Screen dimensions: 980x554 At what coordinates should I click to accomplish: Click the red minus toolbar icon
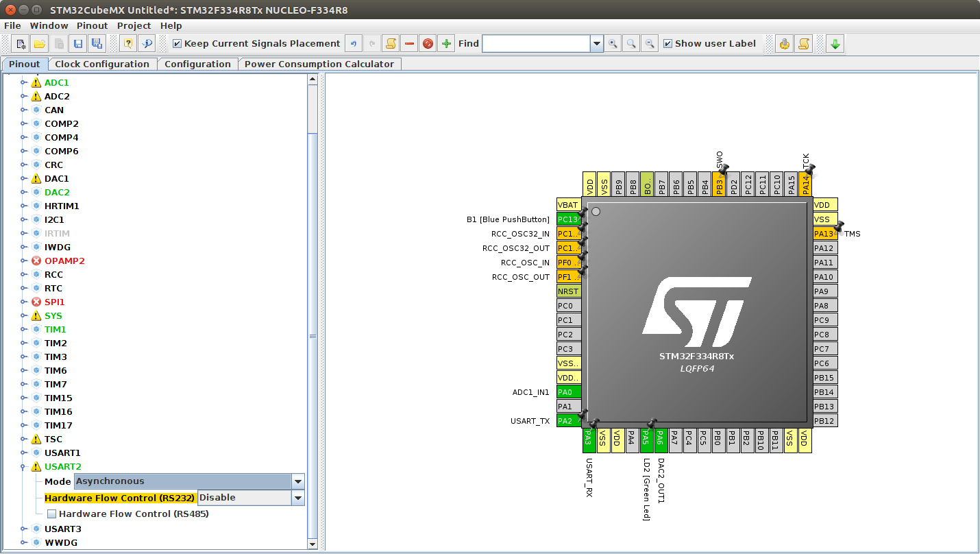(409, 44)
